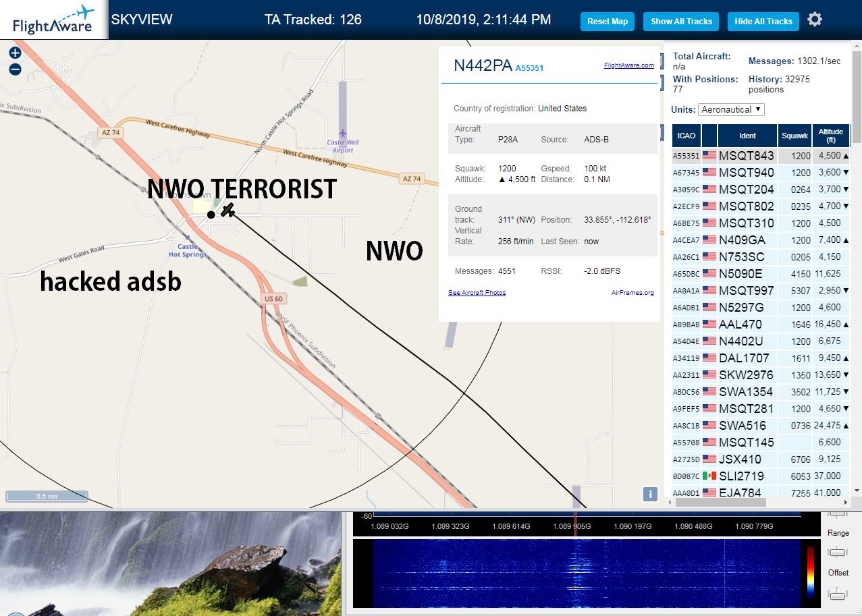This screenshot has height=616, width=862.
Task: Click the A55351 ICAO link beside N442PA
Action: (529, 68)
